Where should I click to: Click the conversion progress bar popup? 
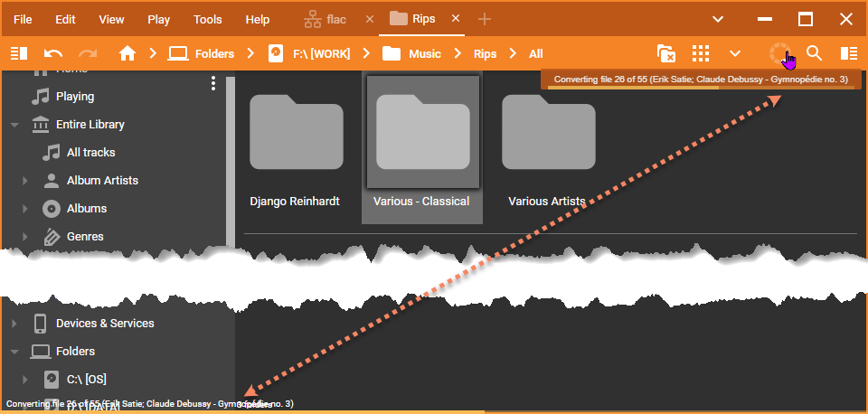coord(701,80)
